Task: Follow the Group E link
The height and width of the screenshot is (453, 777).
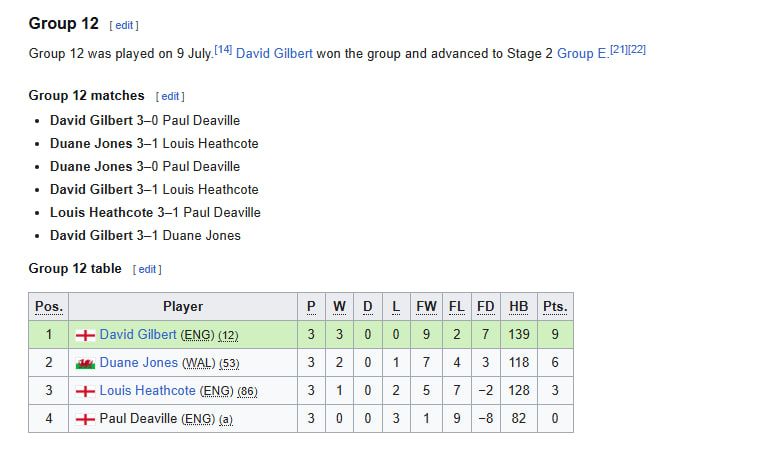Action: [x=582, y=54]
